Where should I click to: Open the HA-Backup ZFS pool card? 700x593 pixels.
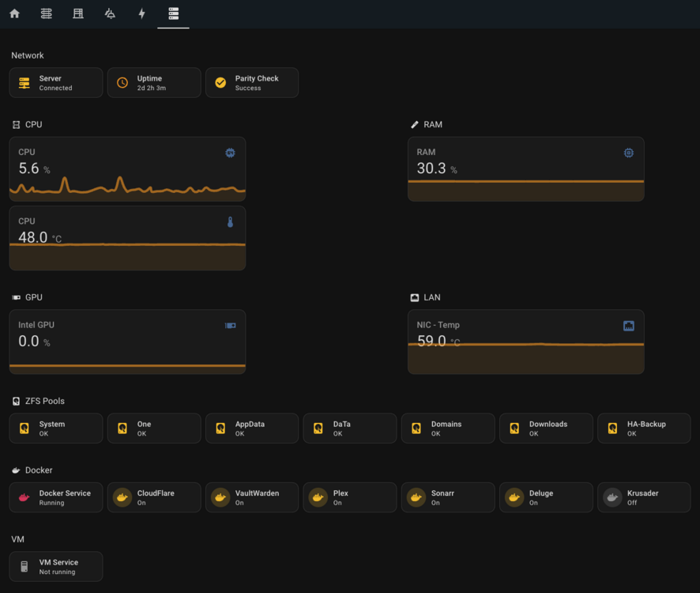(644, 429)
